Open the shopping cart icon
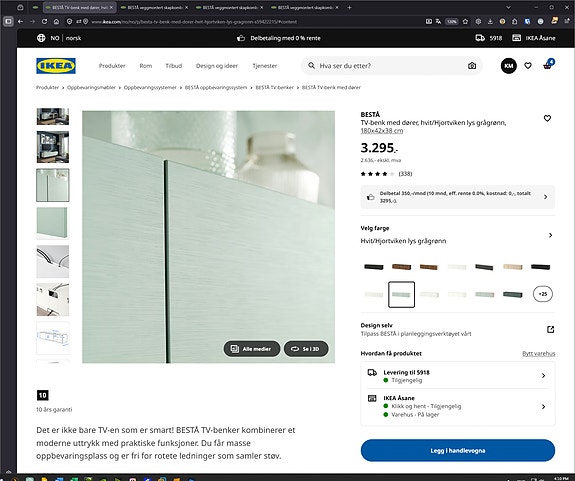 [547, 65]
